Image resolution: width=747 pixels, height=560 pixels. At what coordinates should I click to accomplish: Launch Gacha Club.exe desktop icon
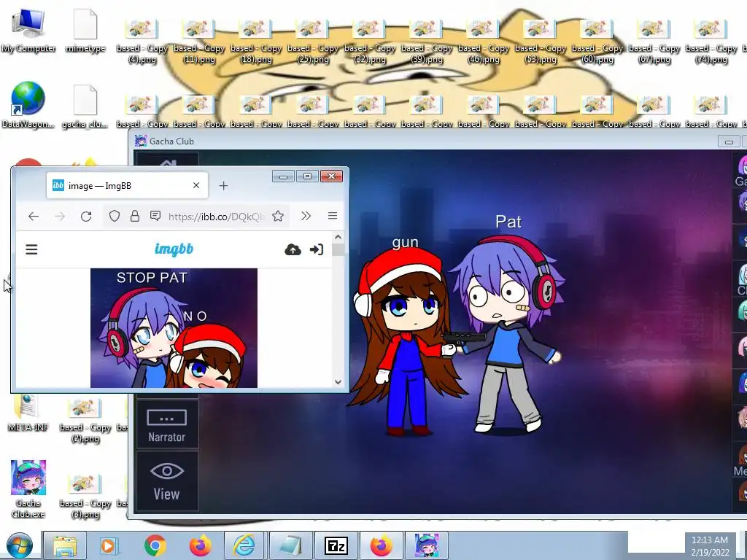28,489
